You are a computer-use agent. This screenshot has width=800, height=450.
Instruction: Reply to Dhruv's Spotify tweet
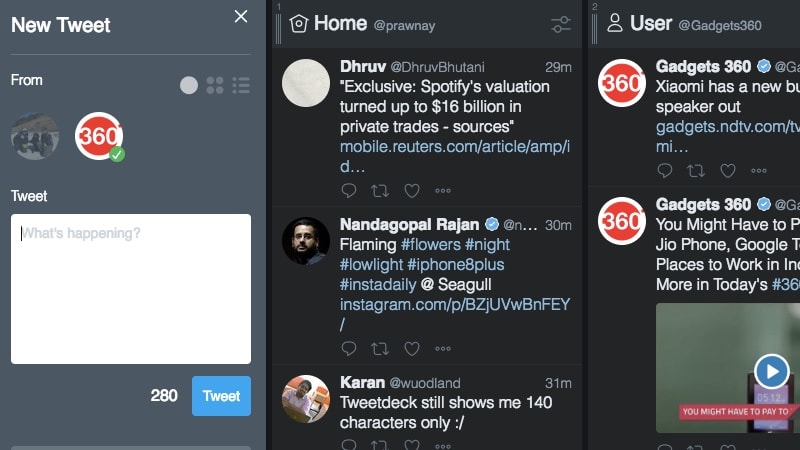[x=348, y=191]
